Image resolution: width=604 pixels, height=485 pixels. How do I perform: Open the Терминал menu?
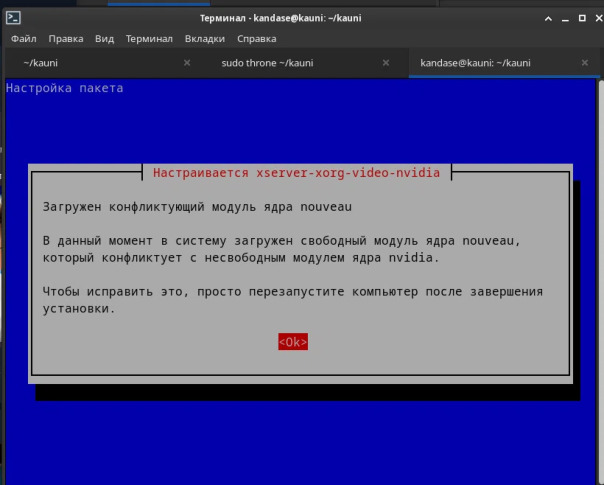(149, 39)
